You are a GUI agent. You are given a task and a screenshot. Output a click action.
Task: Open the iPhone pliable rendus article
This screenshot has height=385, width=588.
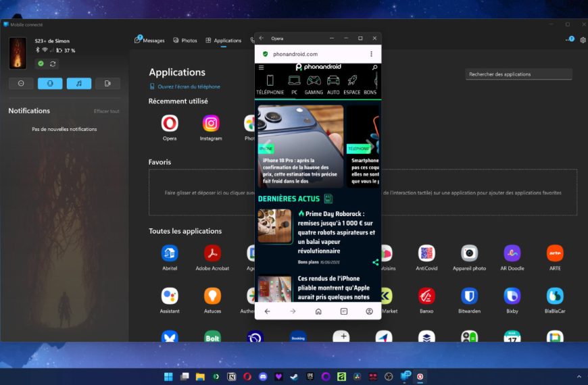(334, 288)
